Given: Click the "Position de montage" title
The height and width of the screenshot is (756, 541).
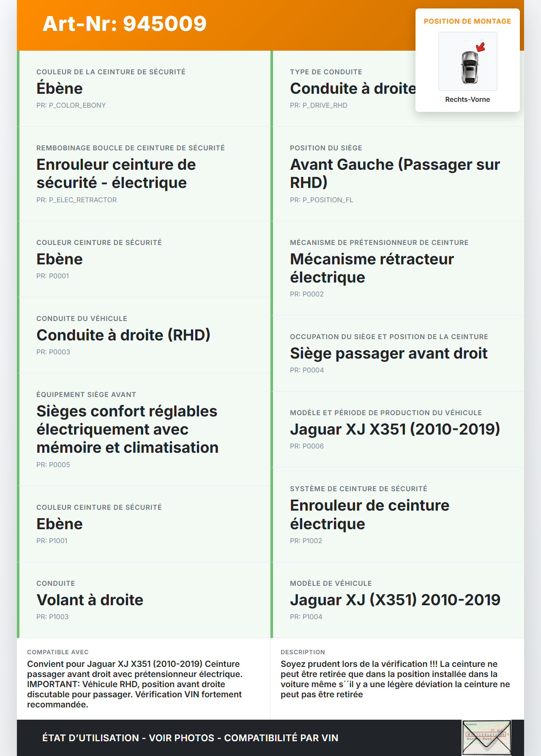Looking at the screenshot, I should [x=467, y=21].
